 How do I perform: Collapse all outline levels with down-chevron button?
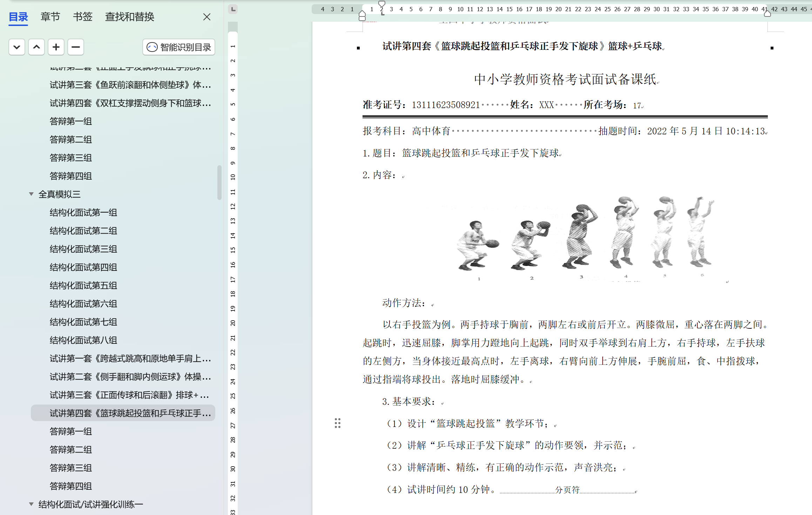tap(17, 47)
